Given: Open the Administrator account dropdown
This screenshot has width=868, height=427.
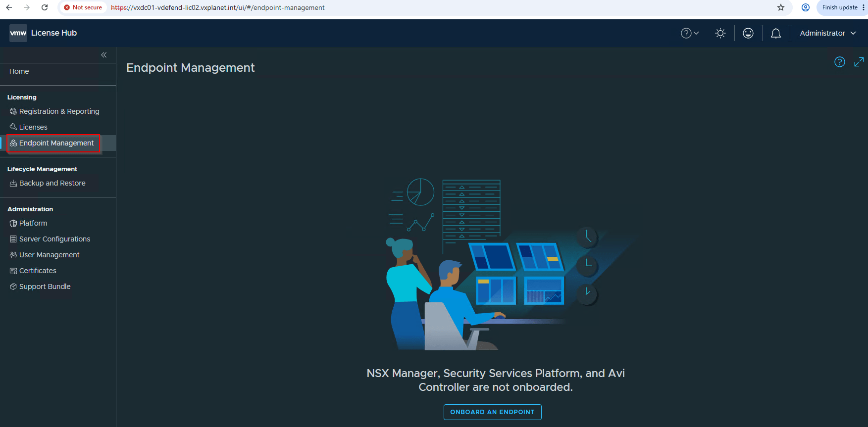Looking at the screenshot, I should coord(828,33).
